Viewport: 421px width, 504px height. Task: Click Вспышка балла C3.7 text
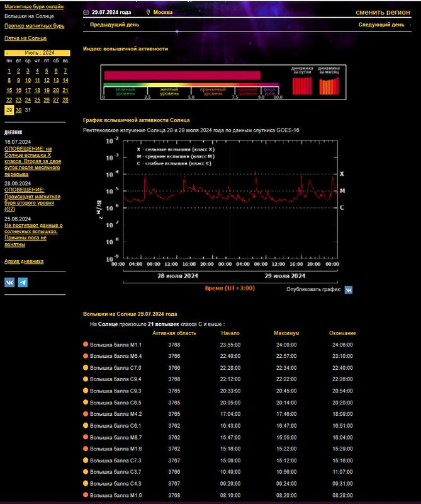click(116, 471)
